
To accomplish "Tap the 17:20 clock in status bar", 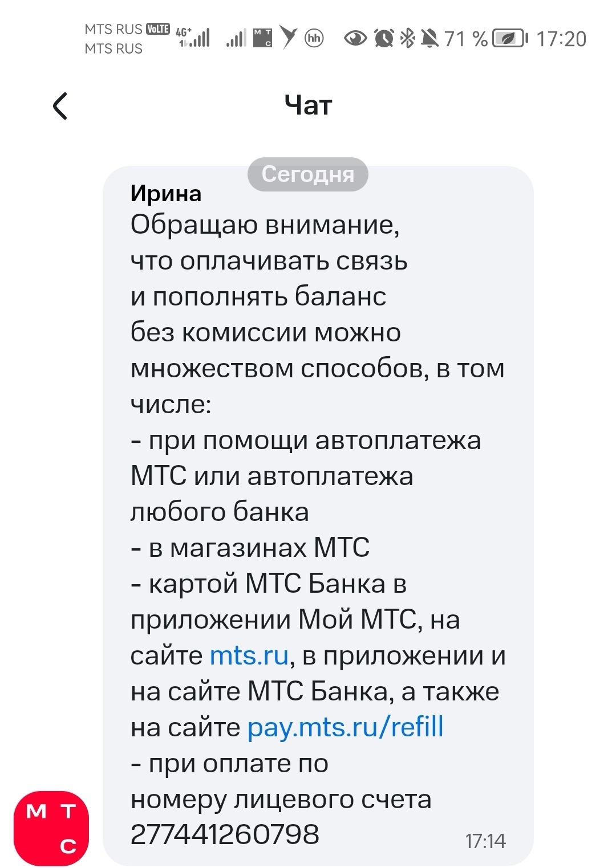I will [561, 39].
